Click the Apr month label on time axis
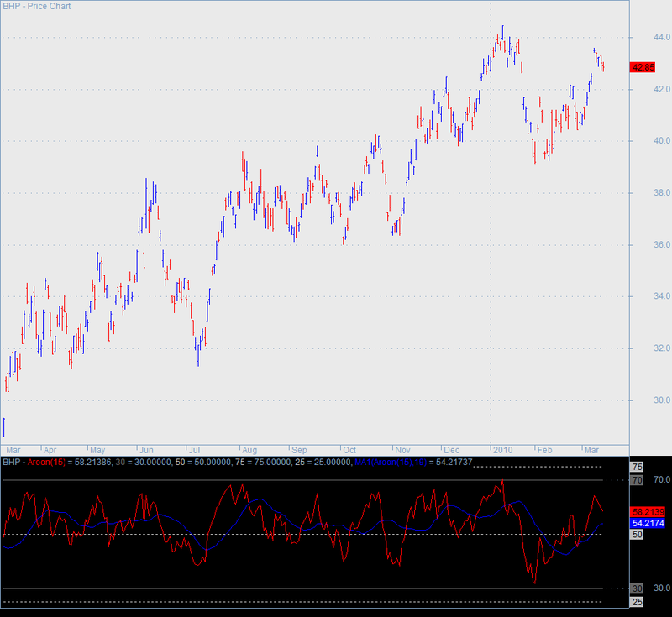The width and height of the screenshot is (672, 617). tap(50, 451)
